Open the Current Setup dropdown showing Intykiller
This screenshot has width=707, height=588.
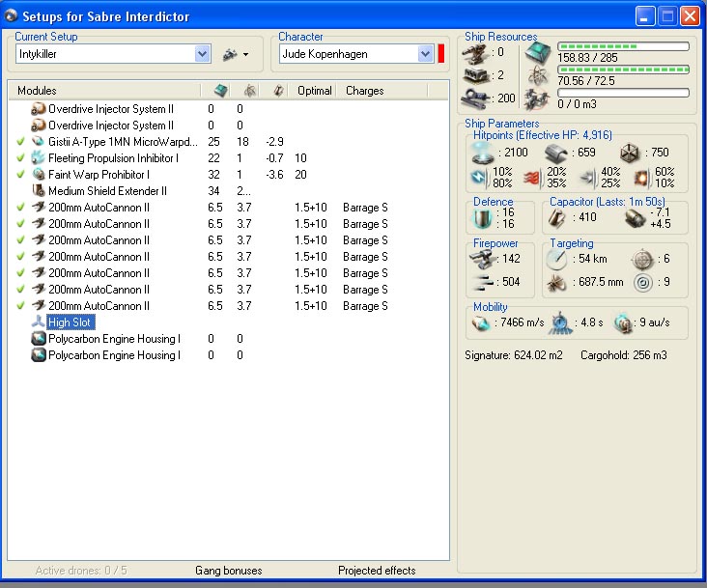point(203,54)
